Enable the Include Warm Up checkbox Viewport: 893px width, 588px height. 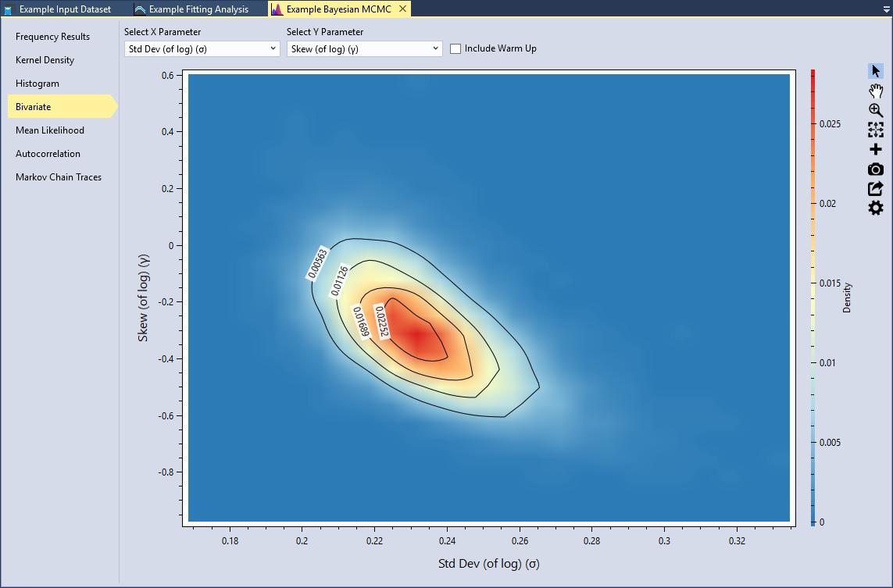(x=455, y=48)
